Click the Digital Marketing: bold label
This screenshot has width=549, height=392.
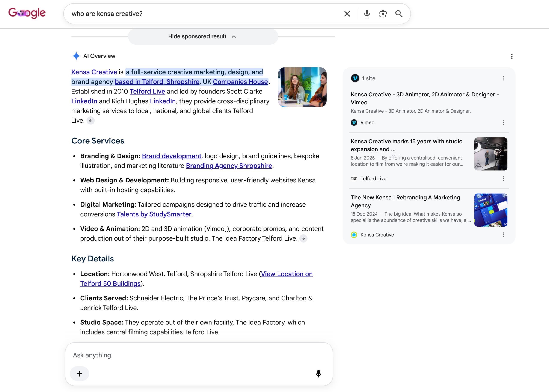(x=108, y=205)
